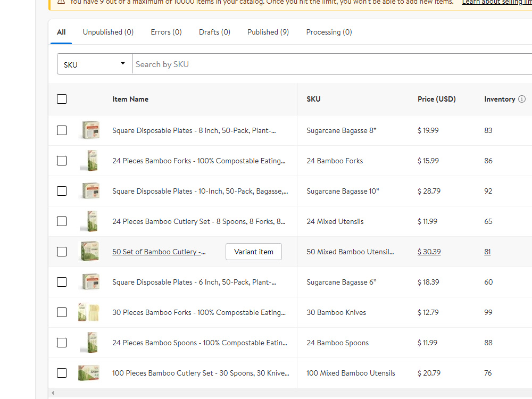This screenshot has height=399, width=532.
Task: Click the inventory value 99
Action: tap(488, 312)
